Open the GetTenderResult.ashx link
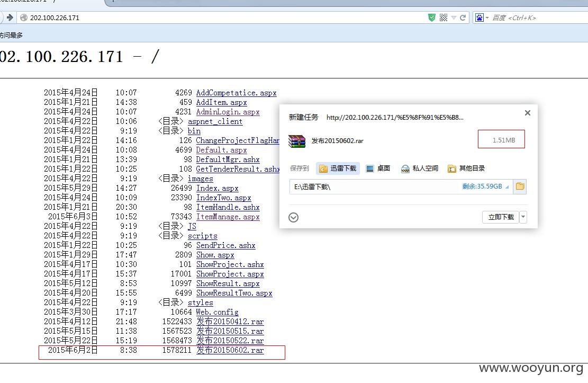Image resolution: width=588 pixels, height=383 pixels. coord(238,169)
